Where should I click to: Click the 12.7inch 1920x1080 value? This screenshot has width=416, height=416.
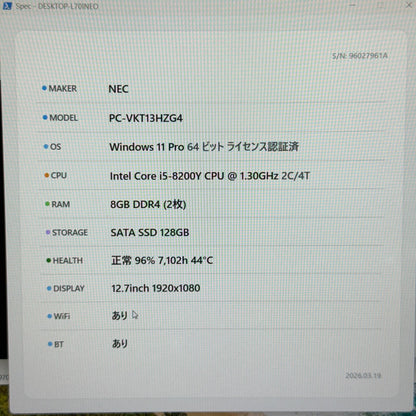156,288
